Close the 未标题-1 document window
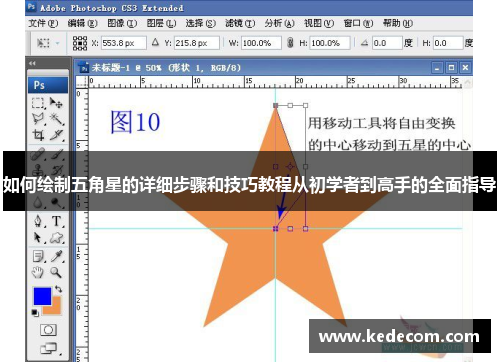Image resolution: width=500 pixels, height=362 pixels. pyautogui.click(x=465, y=68)
